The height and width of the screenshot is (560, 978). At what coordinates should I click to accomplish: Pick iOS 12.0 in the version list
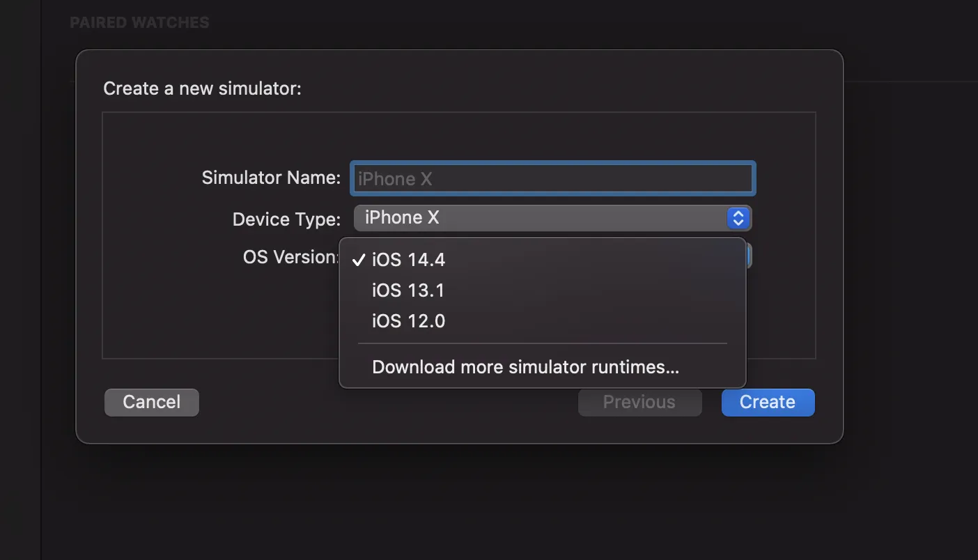[x=542, y=321]
